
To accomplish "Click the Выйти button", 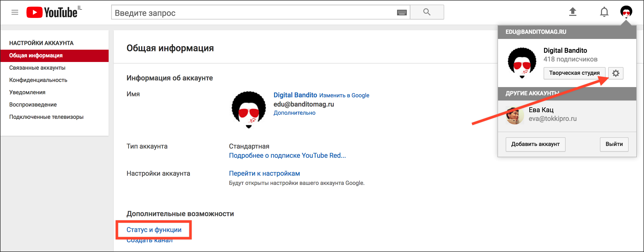I will click(x=614, y=144).
